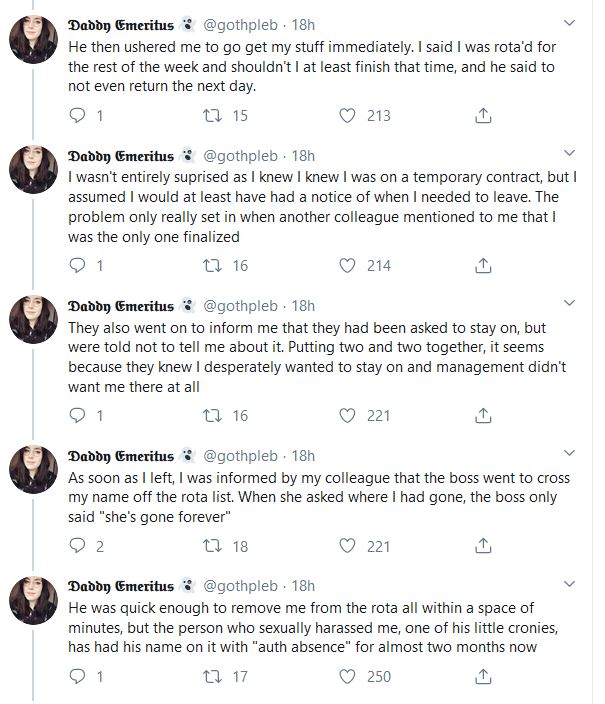This screenshot has width=605, height=704.
Task: Click the Daddy Emeritus name on the third tweet
Action: [120, 305]
